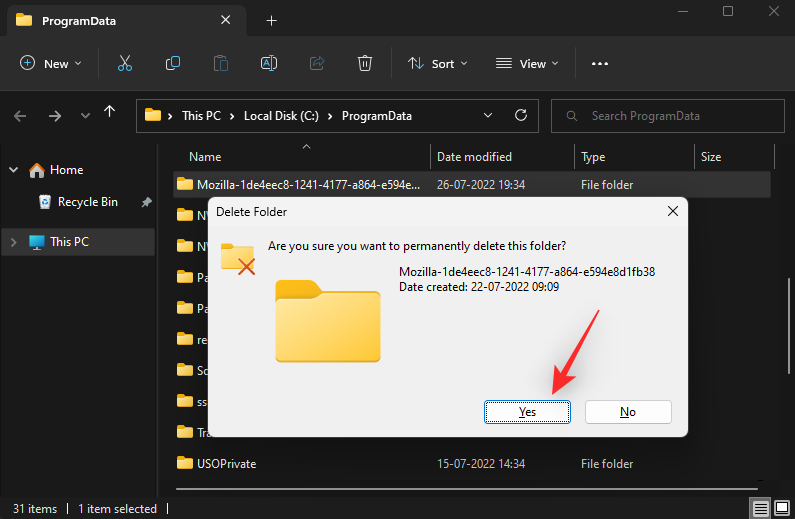Open the New item dropdown
The height and width of the screenshot is (519, 795).
[50, 63]
